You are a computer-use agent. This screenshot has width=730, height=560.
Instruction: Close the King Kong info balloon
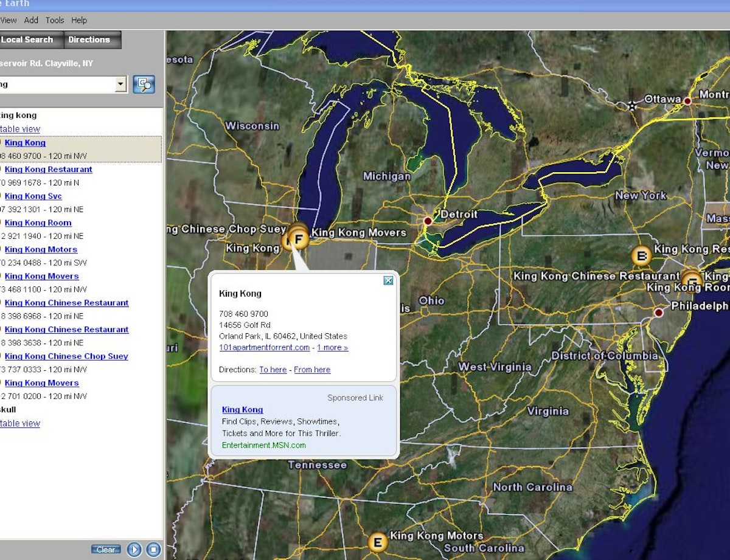click(388, 280)
